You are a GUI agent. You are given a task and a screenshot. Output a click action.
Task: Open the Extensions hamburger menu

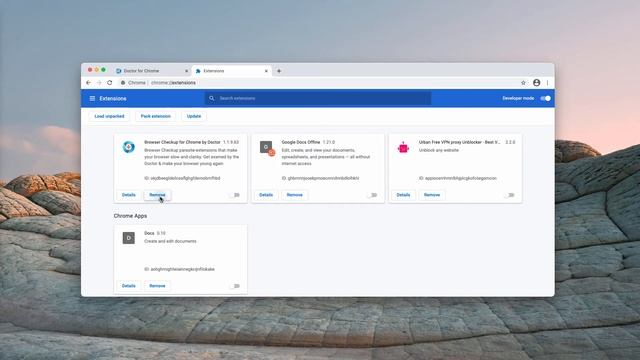pos(92,98)
